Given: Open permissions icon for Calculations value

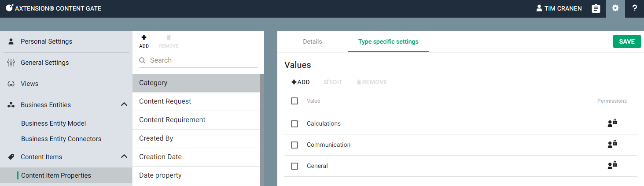Looking at the screenshot, I should coord(612,124).
